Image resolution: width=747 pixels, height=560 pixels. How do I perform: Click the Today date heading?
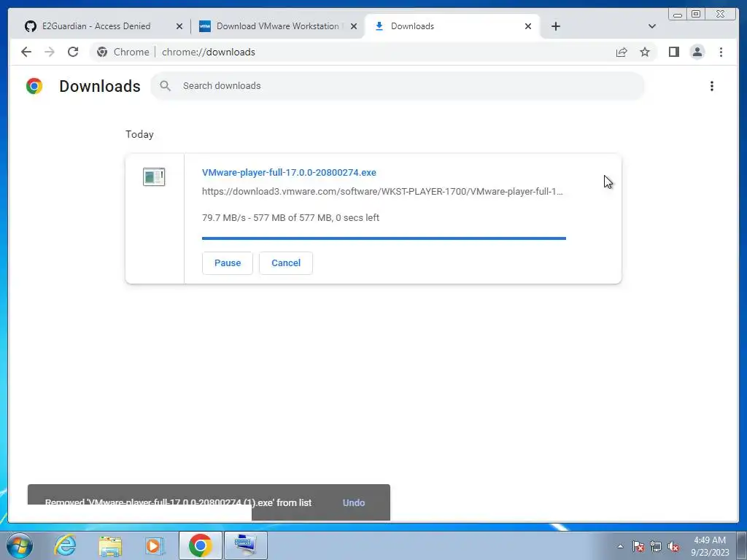(x=139, y=134)
